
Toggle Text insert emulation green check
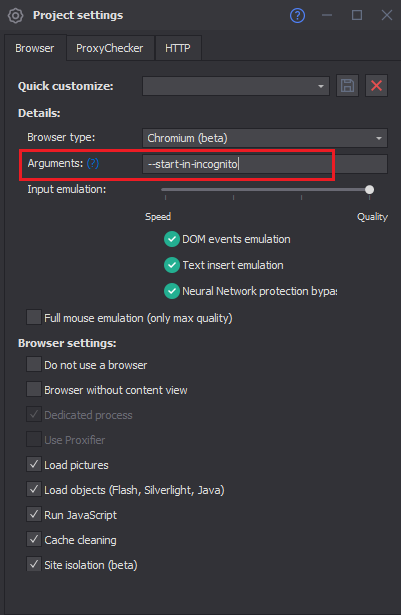tap(171, 265)
